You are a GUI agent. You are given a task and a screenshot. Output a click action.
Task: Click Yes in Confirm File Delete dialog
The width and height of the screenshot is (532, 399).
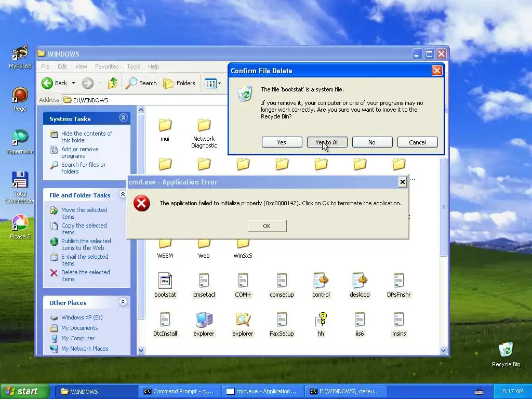point(282,142)
